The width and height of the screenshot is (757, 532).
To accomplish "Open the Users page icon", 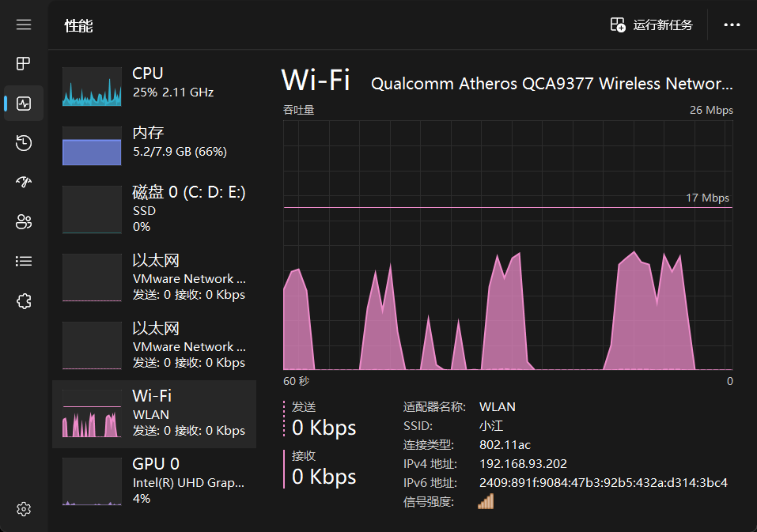I will coord(24,222).
